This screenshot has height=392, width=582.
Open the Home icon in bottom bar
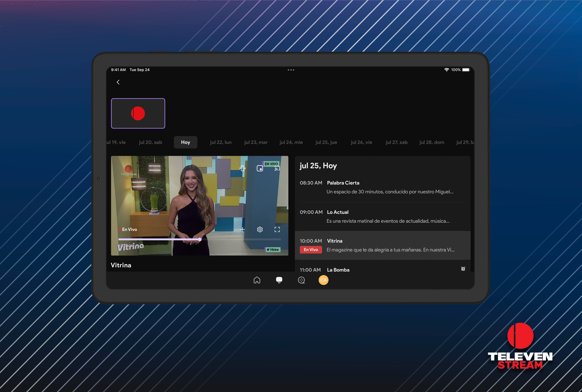click(257, 280)
